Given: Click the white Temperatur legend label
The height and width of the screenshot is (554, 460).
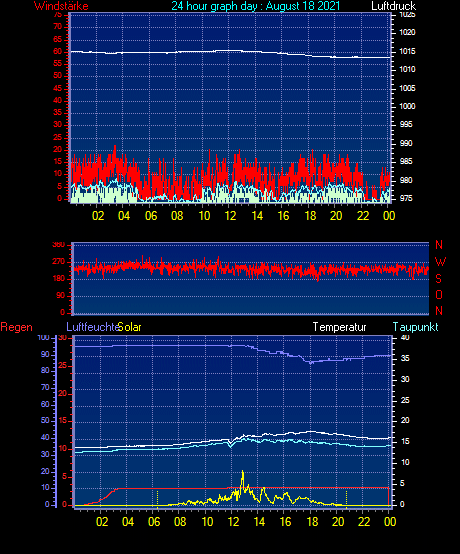Looking at the screenshot, I should [340, 327].
